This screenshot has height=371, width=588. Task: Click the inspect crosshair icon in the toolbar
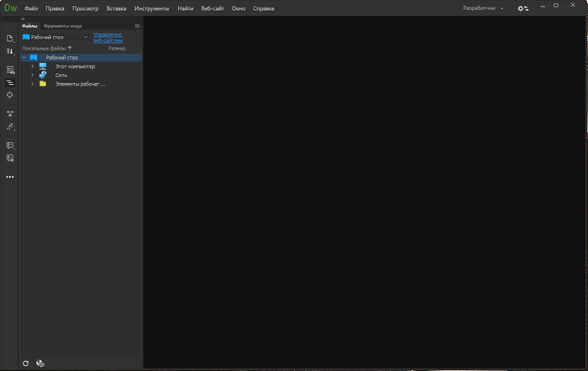tap(10, 95)
